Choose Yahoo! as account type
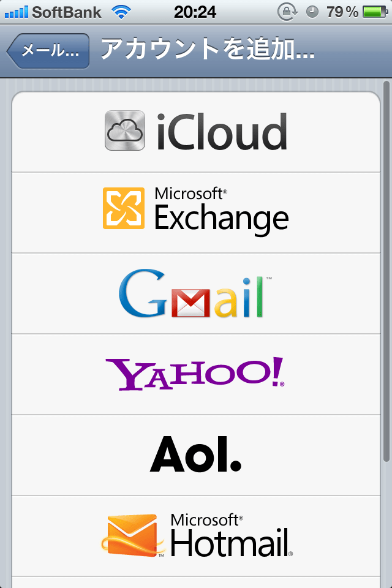 click(196, 374)
